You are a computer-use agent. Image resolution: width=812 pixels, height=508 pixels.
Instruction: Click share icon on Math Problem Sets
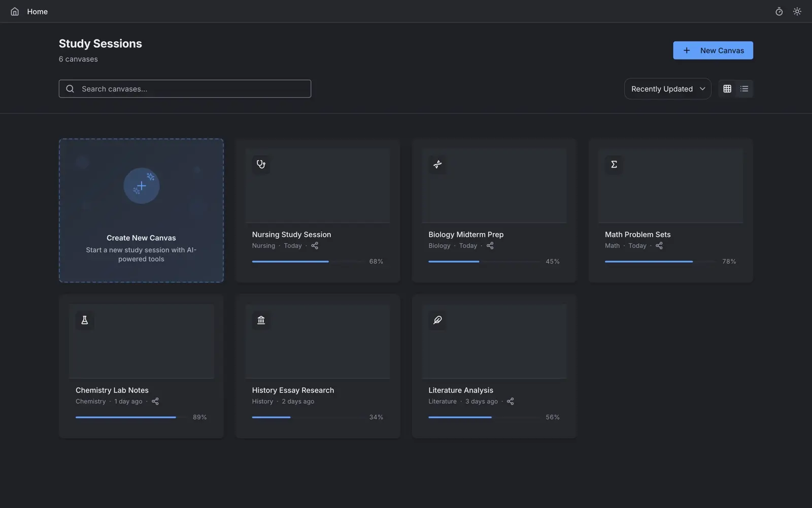click(x=659, y=246)
